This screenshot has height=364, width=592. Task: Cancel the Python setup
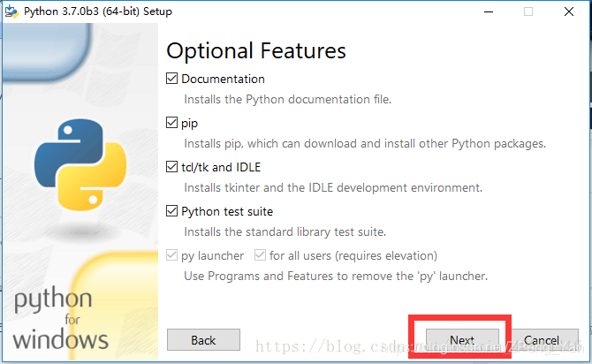click(x=542, y=340)
